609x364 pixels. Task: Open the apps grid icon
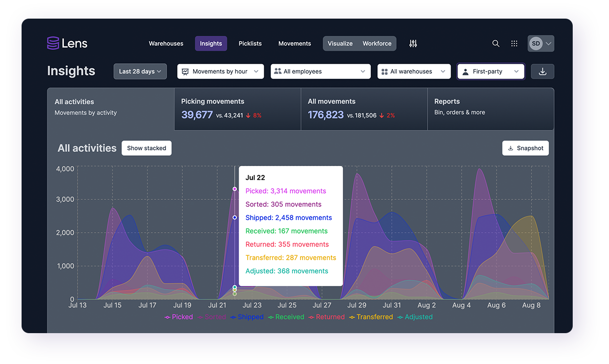514,43
